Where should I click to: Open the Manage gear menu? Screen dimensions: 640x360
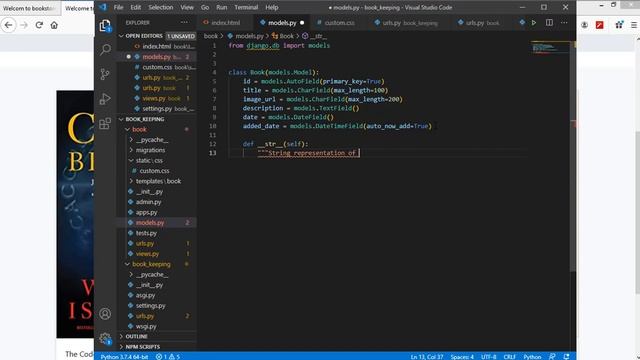click(105, 338)
